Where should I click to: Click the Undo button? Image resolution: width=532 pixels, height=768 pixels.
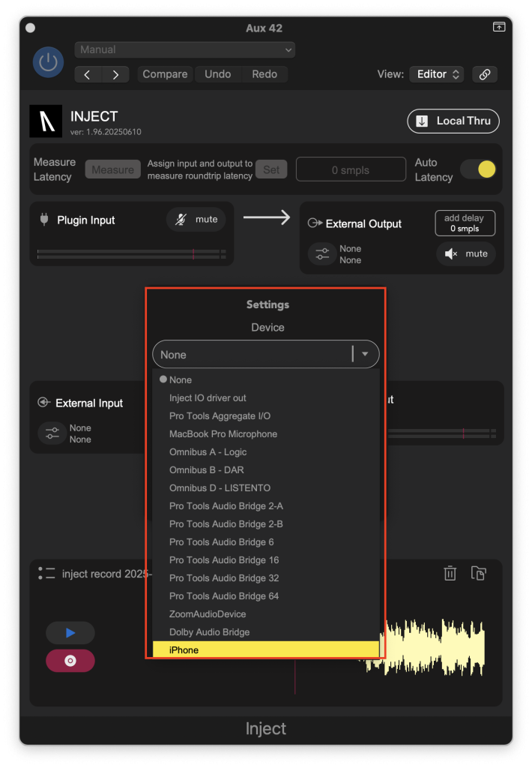217,74
